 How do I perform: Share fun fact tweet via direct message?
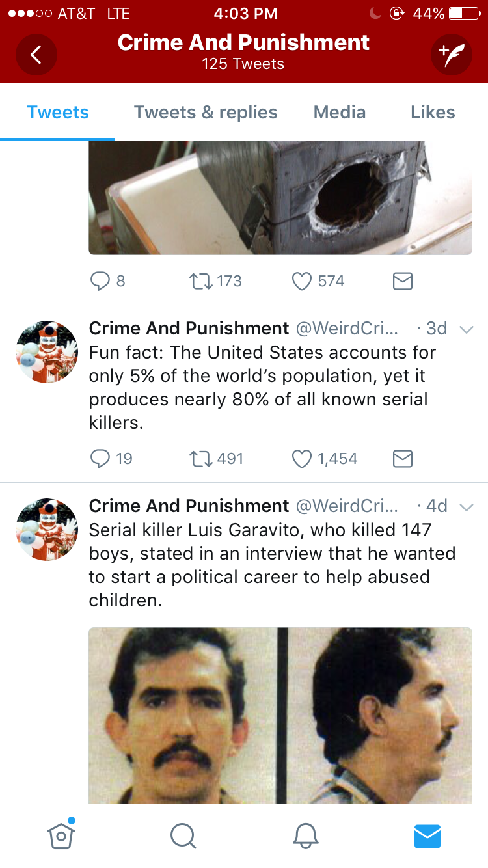403,459
